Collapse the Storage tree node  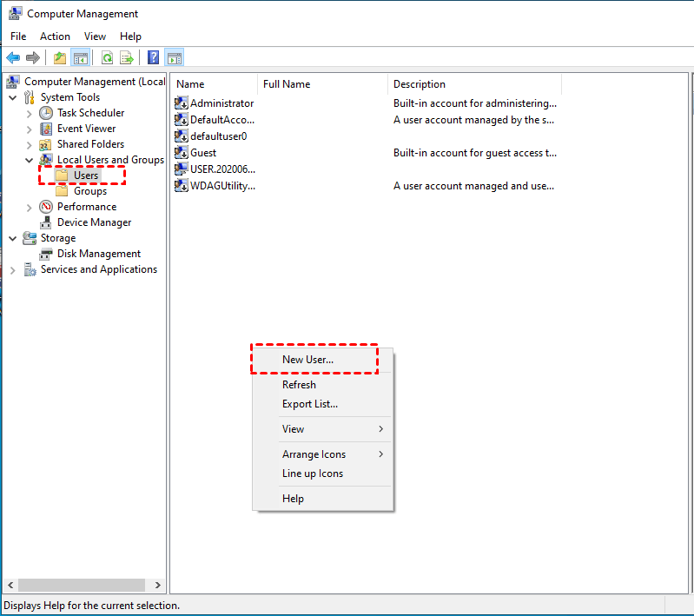(x=13, y=238)
